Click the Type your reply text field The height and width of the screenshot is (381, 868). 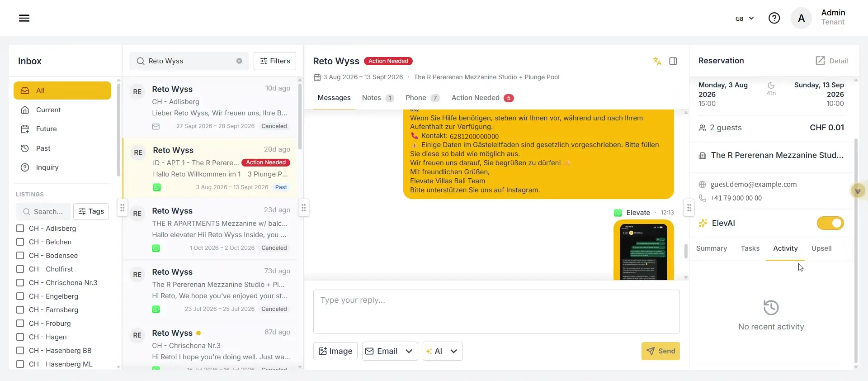pyautogui.click(x=496, y=312)
